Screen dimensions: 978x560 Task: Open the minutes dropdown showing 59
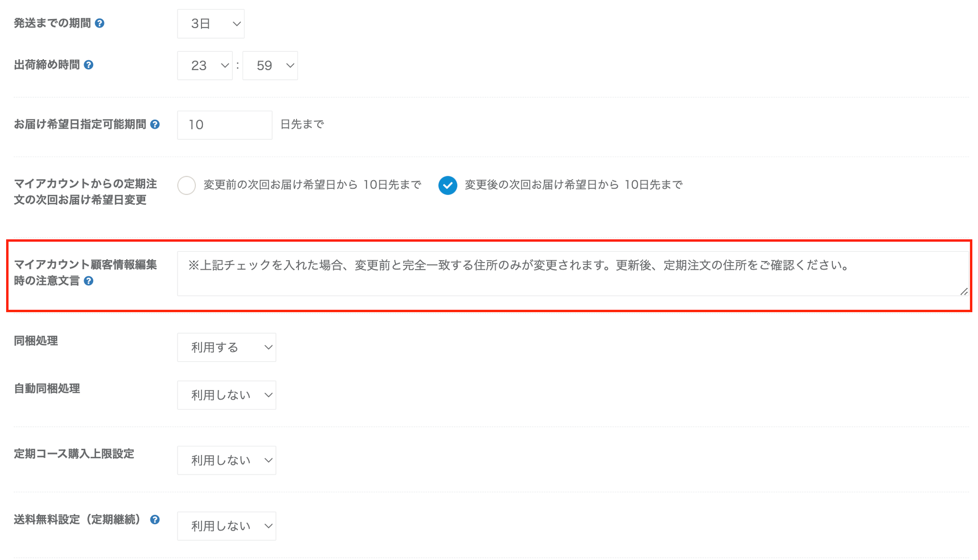coord(270,65)
